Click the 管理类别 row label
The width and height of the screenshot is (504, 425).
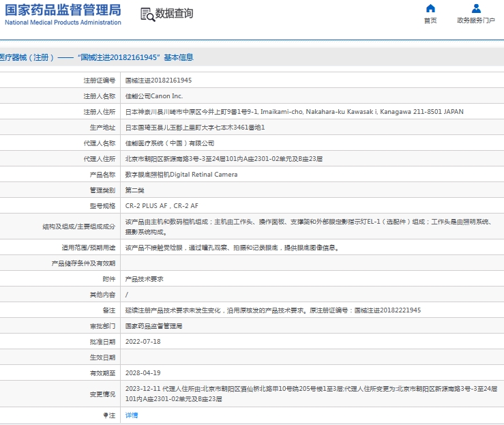pos(102,190)
